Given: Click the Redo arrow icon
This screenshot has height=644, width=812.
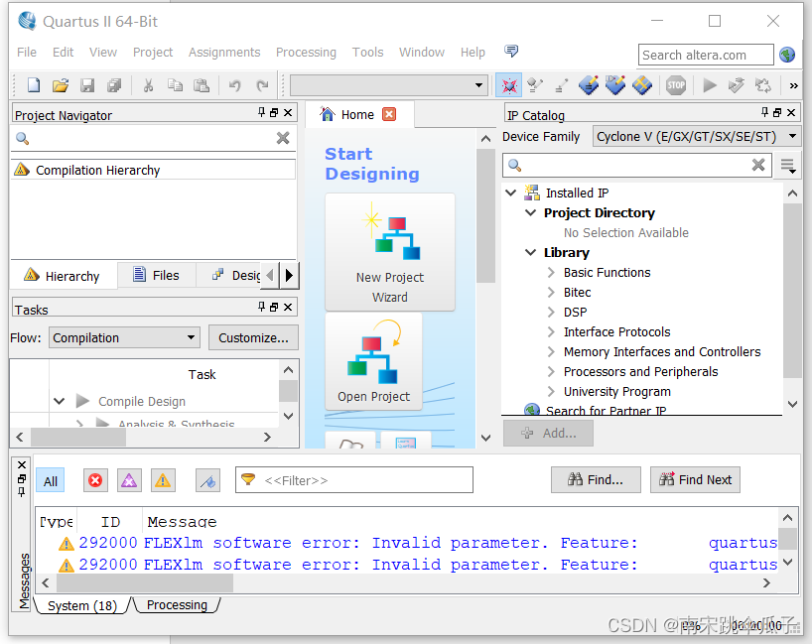Looking at the screenshot, I should (262, 85).
